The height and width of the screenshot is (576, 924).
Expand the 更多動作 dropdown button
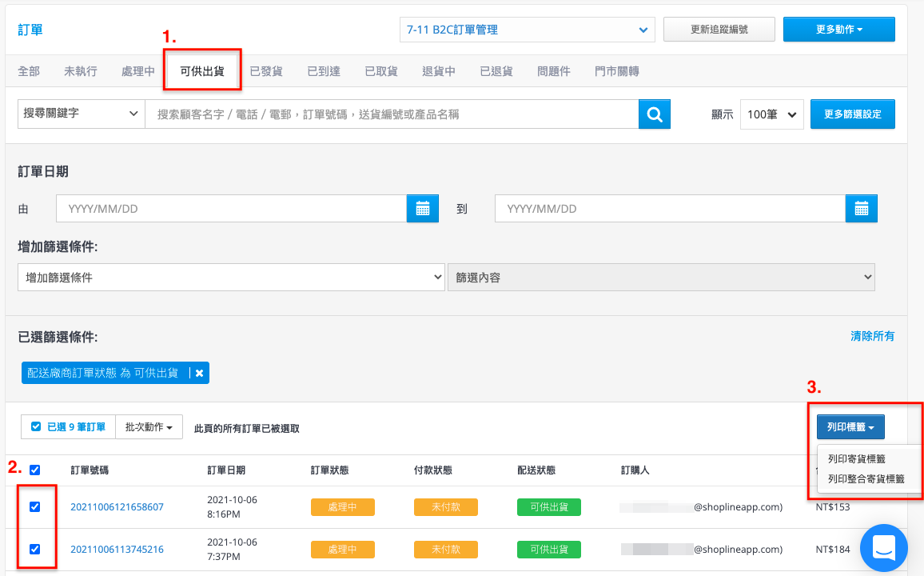pos(838,30)
